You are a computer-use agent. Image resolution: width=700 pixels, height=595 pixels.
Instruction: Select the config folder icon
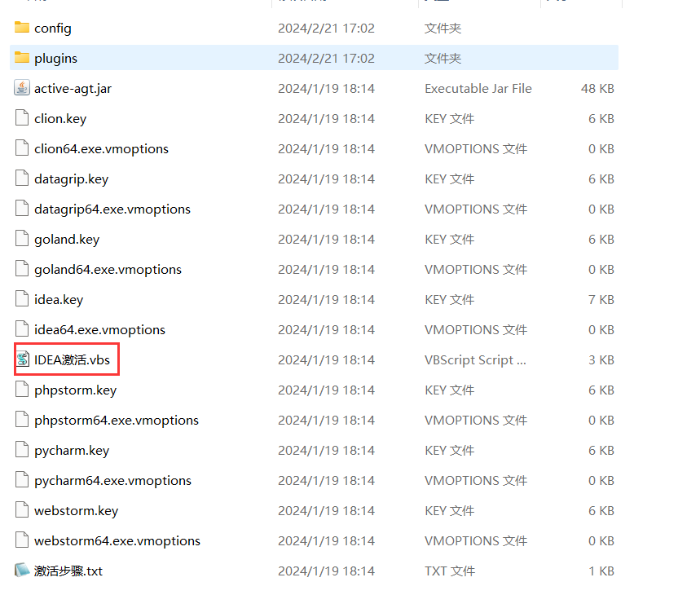pyautogui.click(x=22, y=28)
